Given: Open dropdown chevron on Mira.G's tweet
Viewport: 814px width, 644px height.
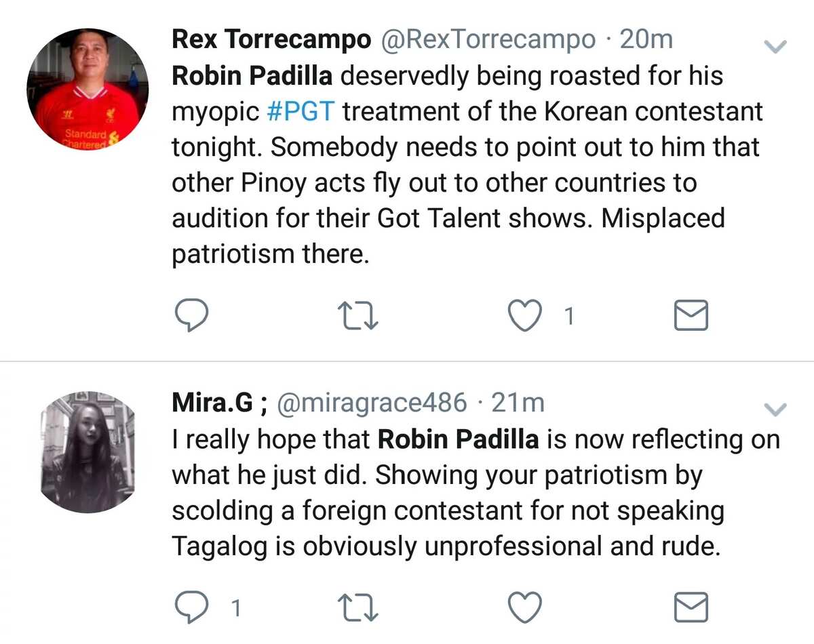Looking at the screenshot, I should point(775,409).
